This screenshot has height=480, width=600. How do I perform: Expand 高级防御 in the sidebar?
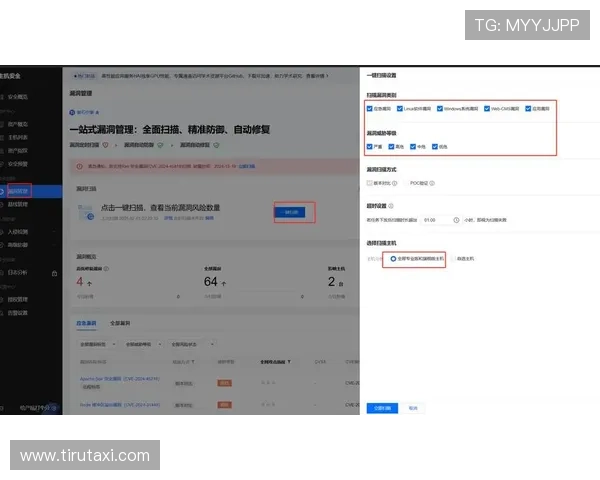[18, 245]
